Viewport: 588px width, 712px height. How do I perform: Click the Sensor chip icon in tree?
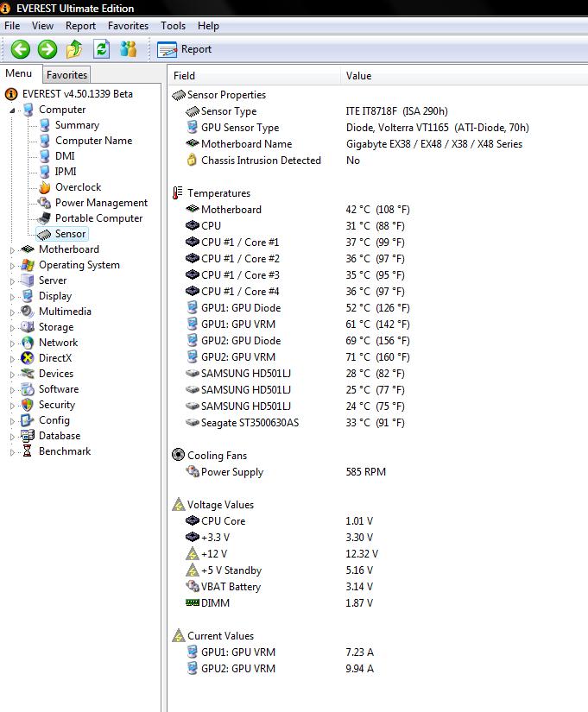(45, 234)
